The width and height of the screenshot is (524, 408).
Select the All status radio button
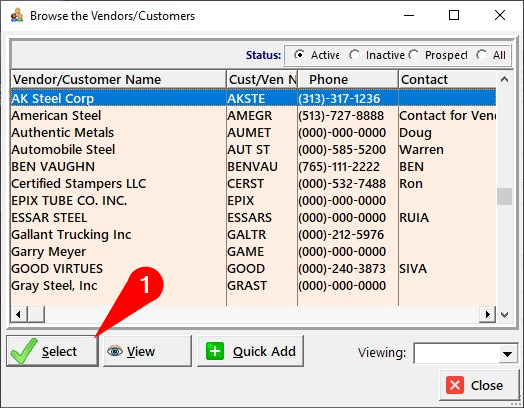click(482, 55)
